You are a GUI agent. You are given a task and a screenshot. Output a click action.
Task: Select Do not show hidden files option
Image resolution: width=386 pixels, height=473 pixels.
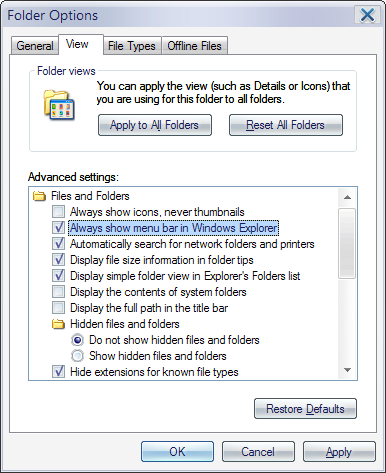[77, 340]
